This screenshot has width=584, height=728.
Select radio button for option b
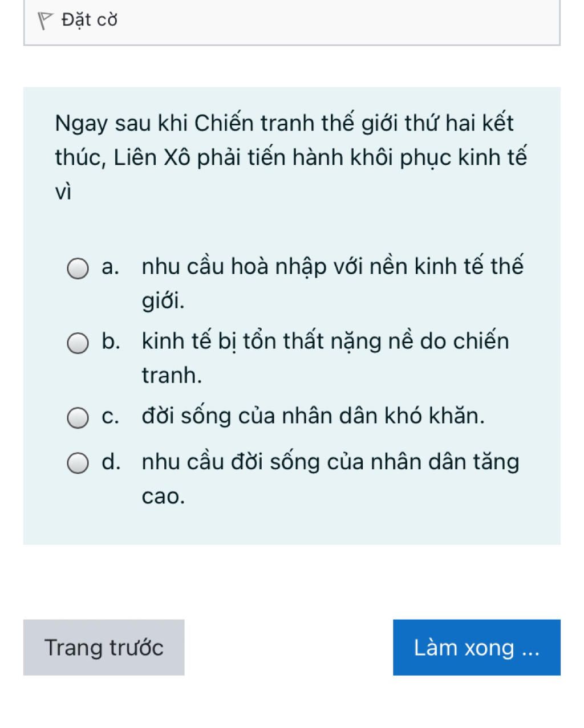pyautogui.click(x=78, y=343)
